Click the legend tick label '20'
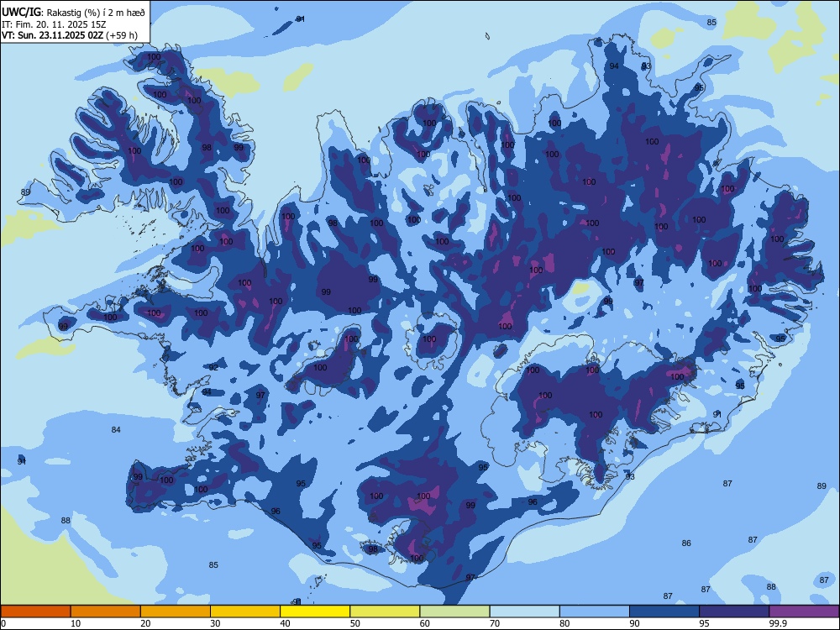This screenshot has height=630, width=840. (x=145, y=623)
